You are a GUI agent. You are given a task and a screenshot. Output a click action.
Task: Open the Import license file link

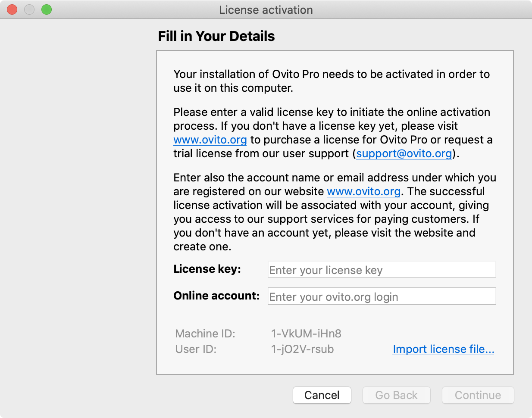point(443,349)
